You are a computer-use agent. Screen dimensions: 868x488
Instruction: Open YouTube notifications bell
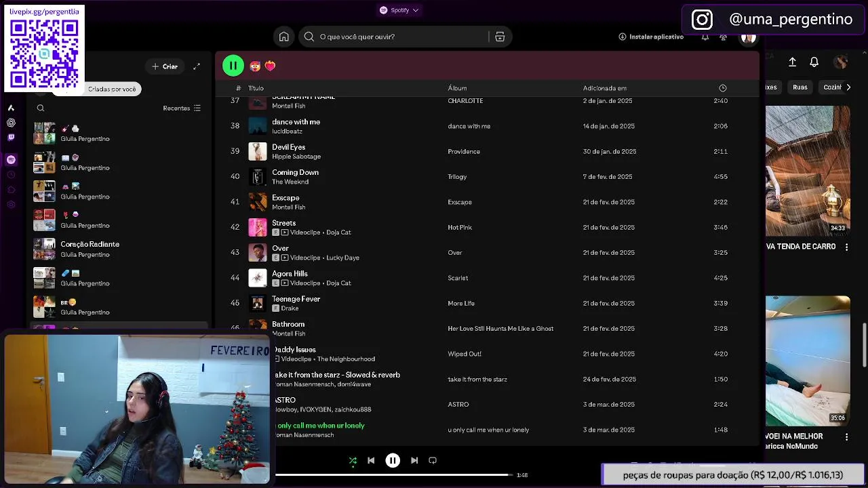814,62
